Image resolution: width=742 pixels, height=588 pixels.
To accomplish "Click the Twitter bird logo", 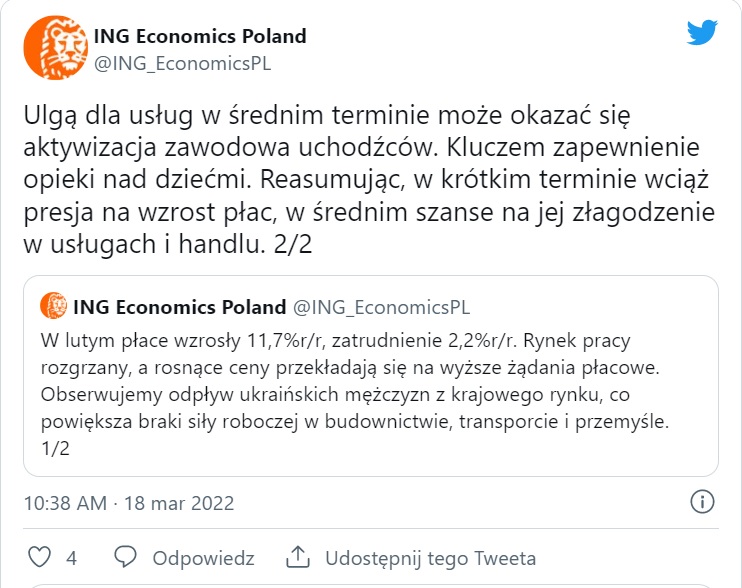I will (702, 33).
